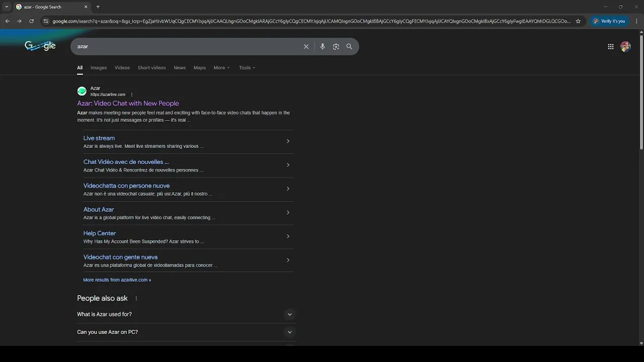Open the Google account profile picture
Image resolution: width=644 pixels, height=362 pixels.
[x=625, y=47]
